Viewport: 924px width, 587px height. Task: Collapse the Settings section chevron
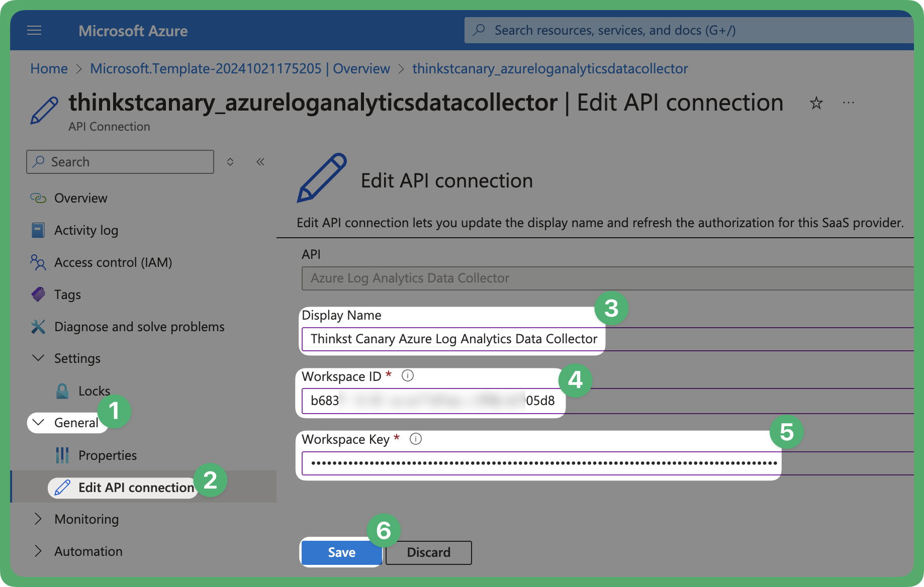(x=38, y=358)
